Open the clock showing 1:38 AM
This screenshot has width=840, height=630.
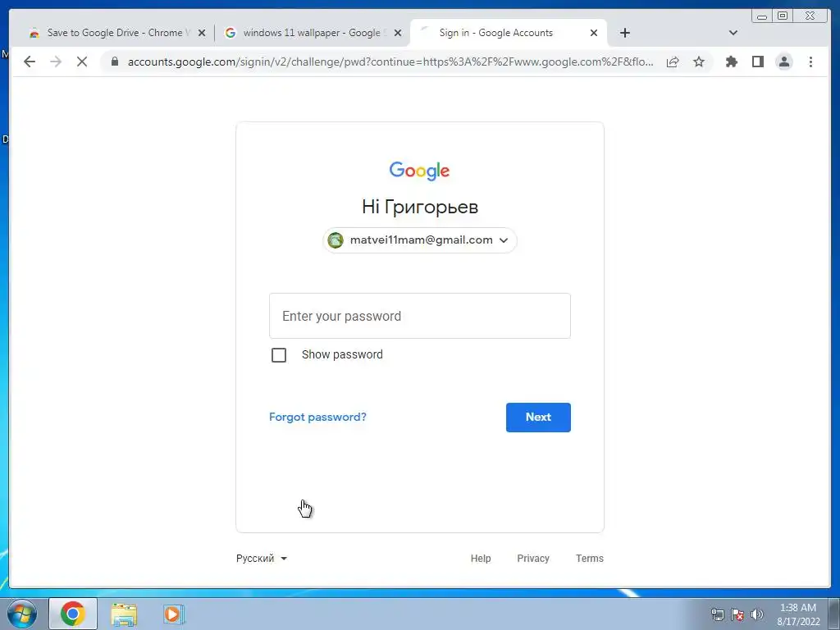click(798, 614)
